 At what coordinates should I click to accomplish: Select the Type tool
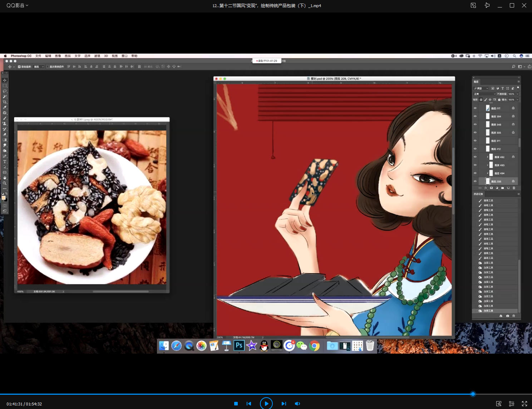pos(5,161)
